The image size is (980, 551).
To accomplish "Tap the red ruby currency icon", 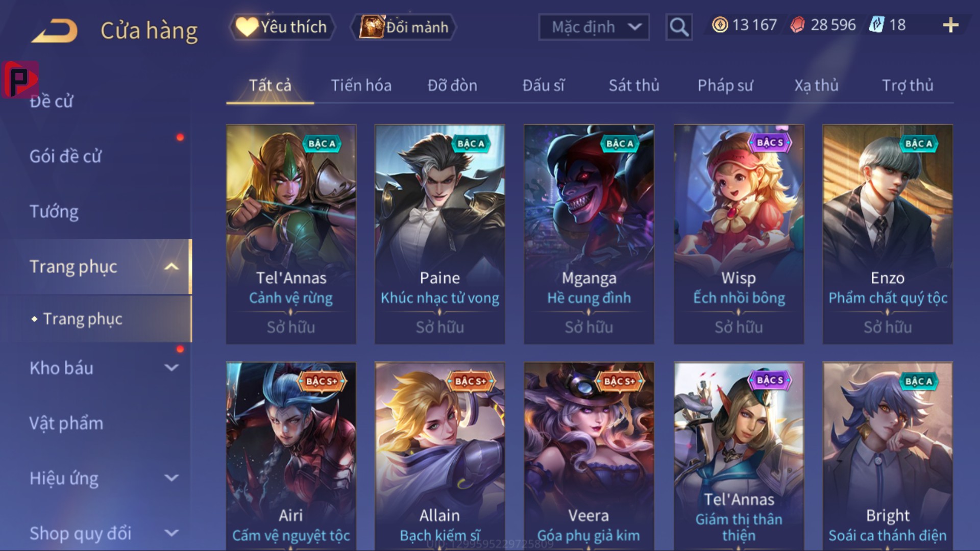I will [x=797, y=25].
